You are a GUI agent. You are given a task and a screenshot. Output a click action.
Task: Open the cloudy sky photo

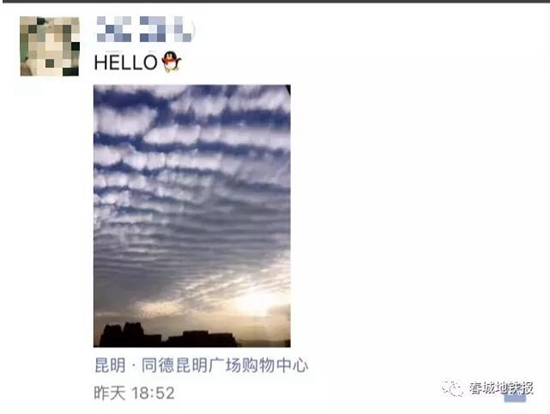(192, 216)
